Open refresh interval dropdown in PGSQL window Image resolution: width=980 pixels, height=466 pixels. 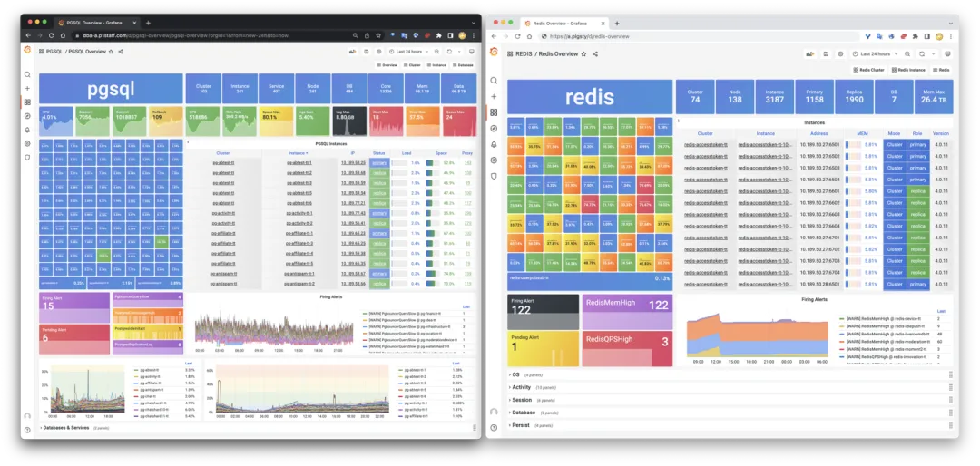pos(458,52)
